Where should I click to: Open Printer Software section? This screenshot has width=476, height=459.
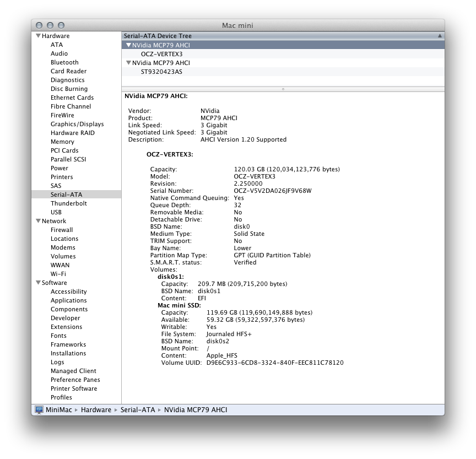(x=74, y=388)
